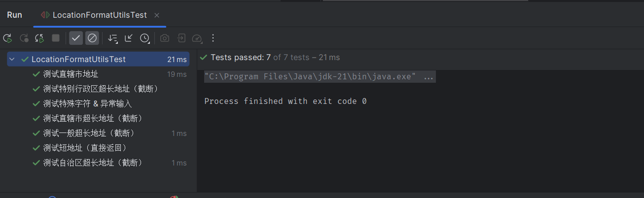Rerun the LocationFormatUtilsTest tests
This screenshot has height=198, width=644.
click(7, 38)
